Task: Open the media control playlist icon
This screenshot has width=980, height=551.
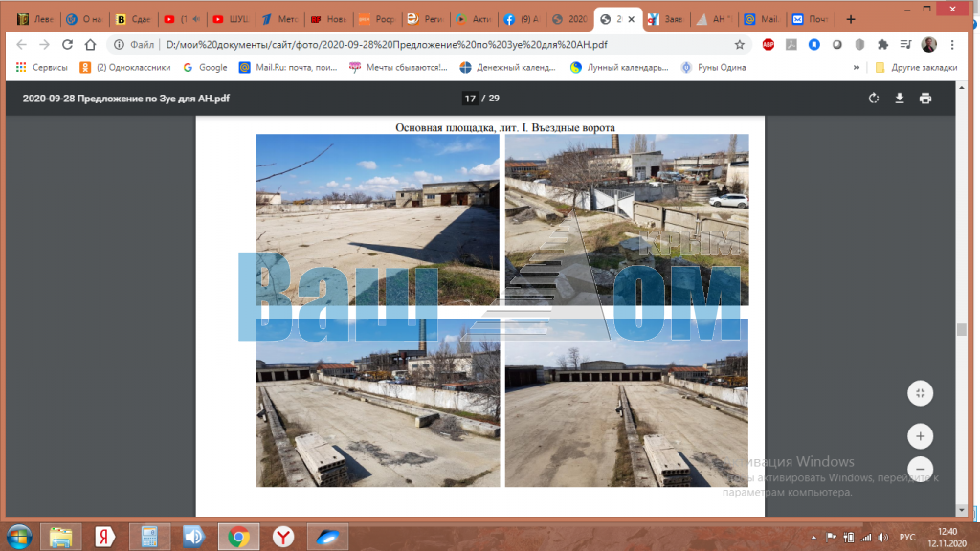Action: pos(905,44)
